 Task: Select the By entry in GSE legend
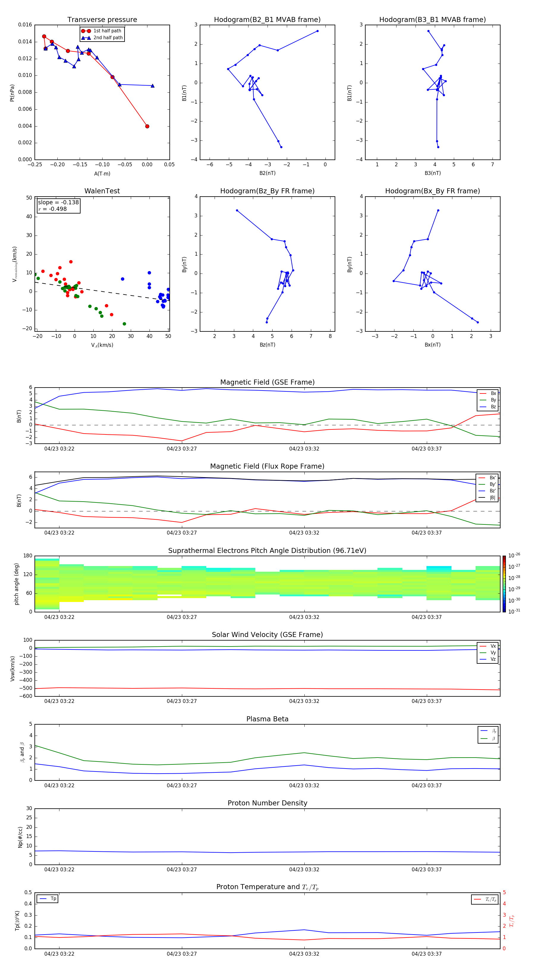click(x=488, y=400)
